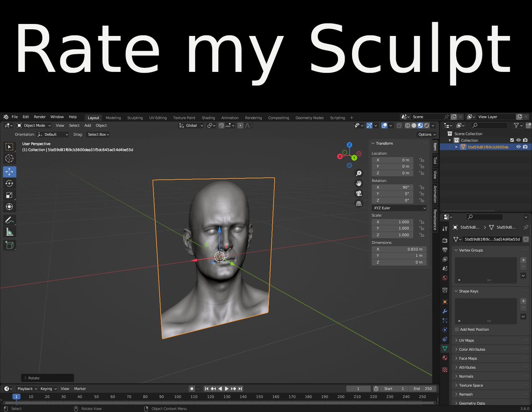Select the Add Cube tool
This screenshot has height=412, width=532.
[9, 245]
